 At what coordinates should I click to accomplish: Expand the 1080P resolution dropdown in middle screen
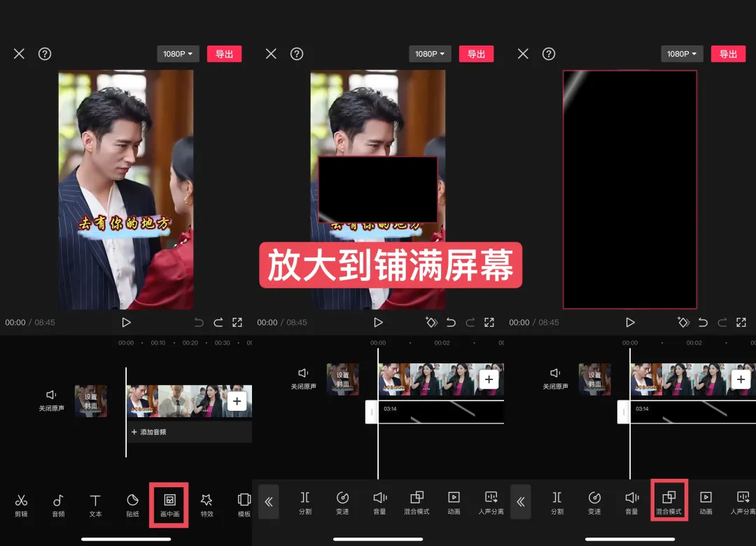tap(430, 54)
